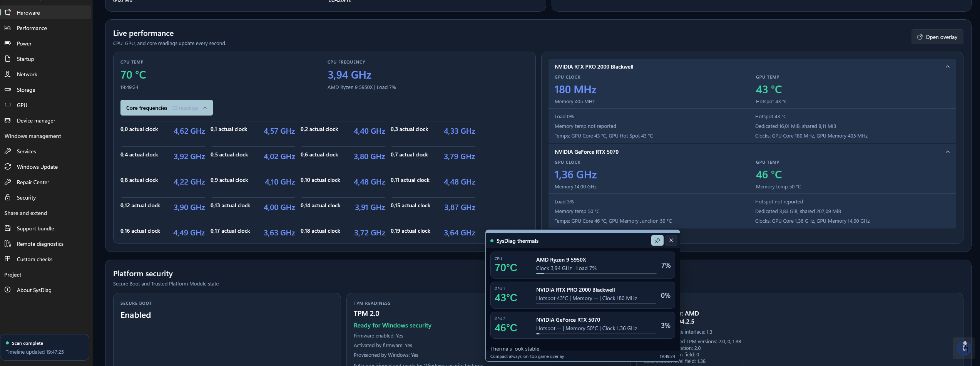Open Custom checks

pyautogui.click(x=46, y=259)
